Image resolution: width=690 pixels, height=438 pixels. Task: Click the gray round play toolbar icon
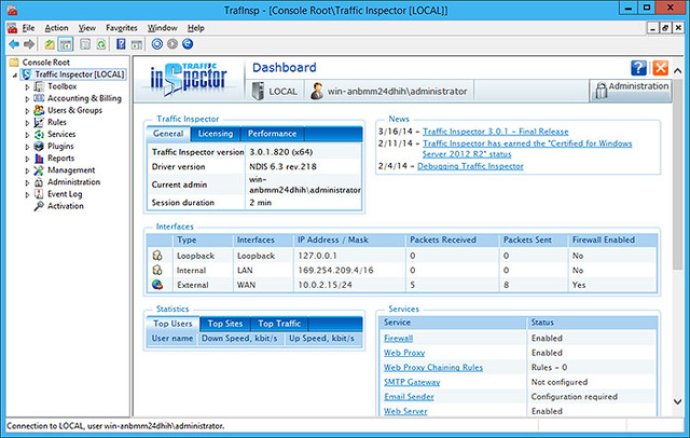tap(172, 44)
